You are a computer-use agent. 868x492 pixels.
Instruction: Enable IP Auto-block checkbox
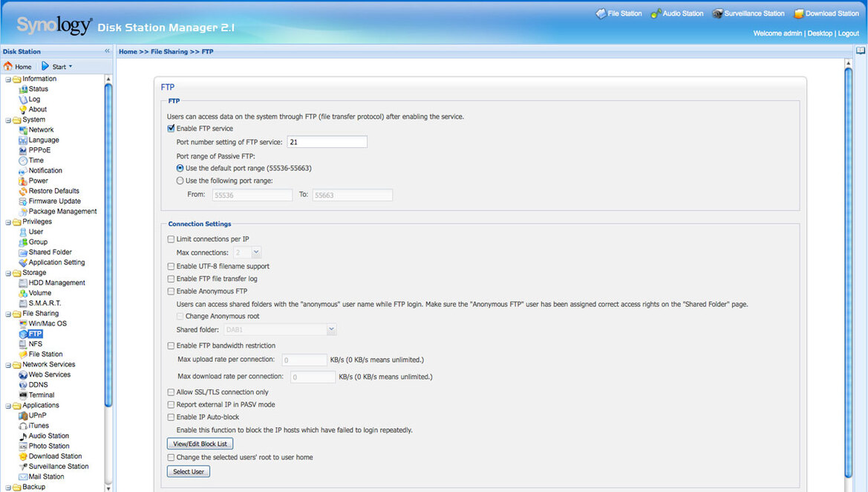(171, 417)
